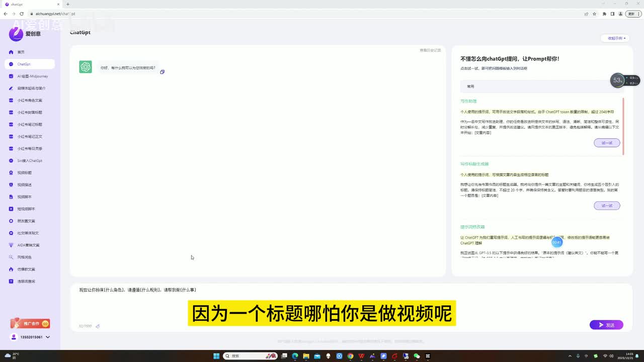
Task: Click 试一试 under 写作助理 prompt
Action: click(607, 143)
